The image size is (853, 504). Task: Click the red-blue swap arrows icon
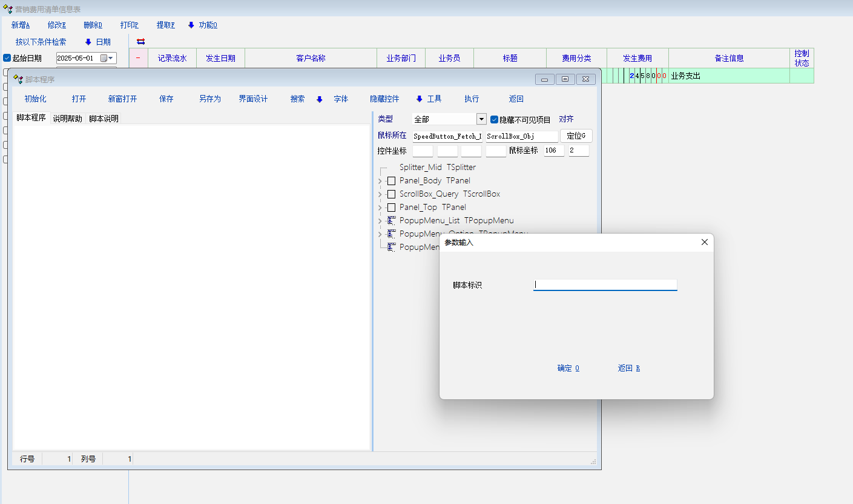coord(141,41)
